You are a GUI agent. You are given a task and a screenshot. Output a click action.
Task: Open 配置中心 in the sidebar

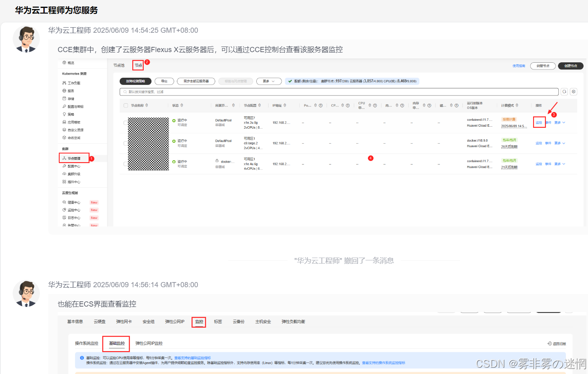pyautogui.click(x=71, y=166)
